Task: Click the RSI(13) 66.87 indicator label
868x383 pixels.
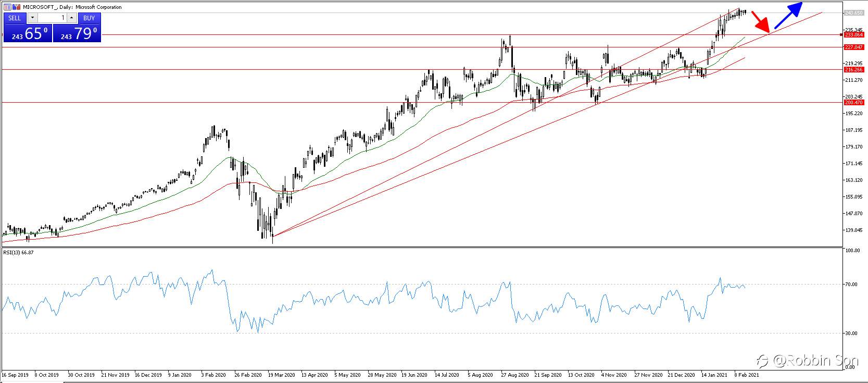Action: coord(18,252)
